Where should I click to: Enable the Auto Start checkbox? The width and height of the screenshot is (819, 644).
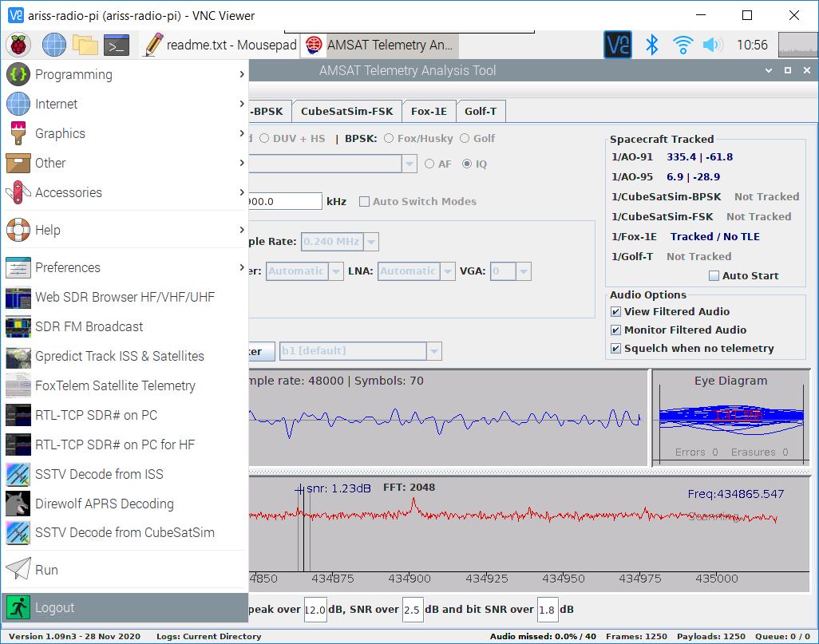point(714,276)
